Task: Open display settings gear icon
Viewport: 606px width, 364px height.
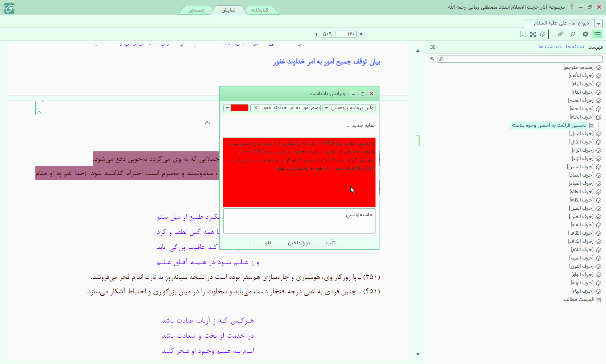Action: (585, 34)
